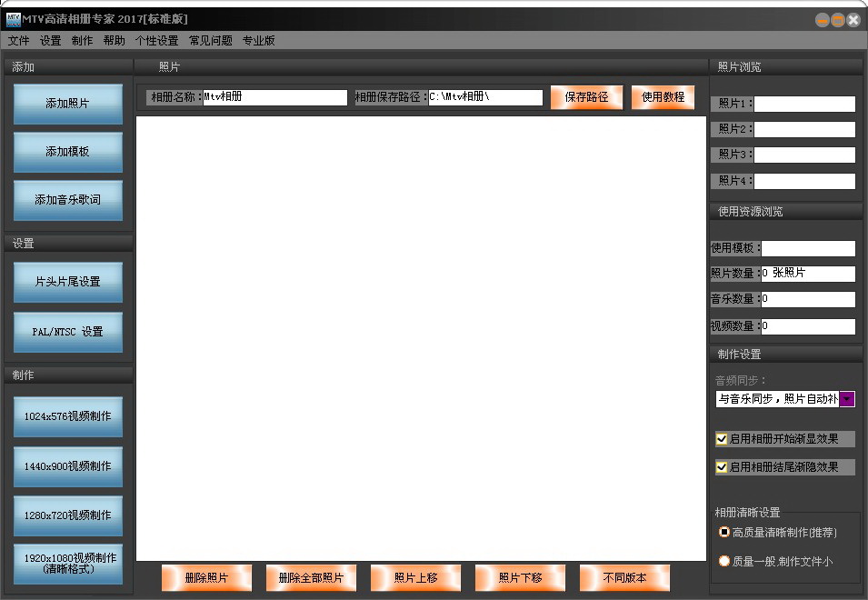This screenshot has height=600, width=868.
Task: Click the 照片1 field
Action: point(804,104)
